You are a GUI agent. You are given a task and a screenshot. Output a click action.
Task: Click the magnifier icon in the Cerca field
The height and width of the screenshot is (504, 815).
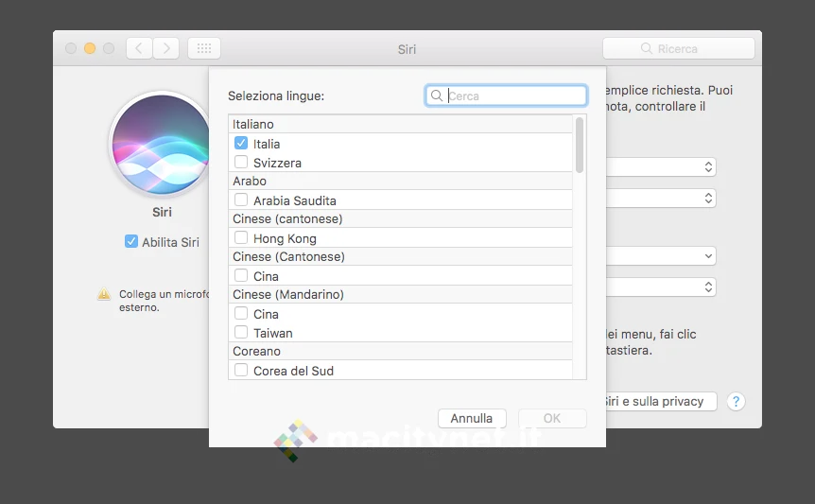click(x=437, y=96)
